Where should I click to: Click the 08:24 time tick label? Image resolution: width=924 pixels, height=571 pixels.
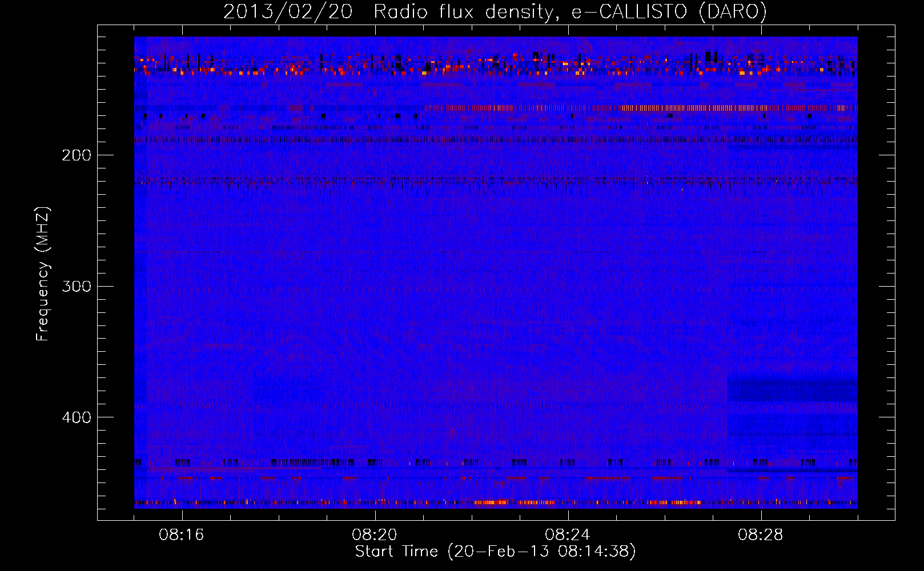568,535
